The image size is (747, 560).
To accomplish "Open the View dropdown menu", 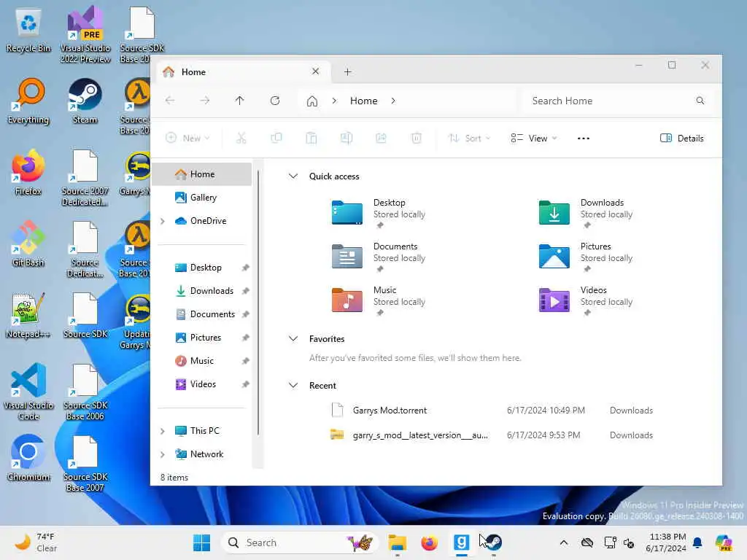I will pyautogui.click(x=533, y=138).
